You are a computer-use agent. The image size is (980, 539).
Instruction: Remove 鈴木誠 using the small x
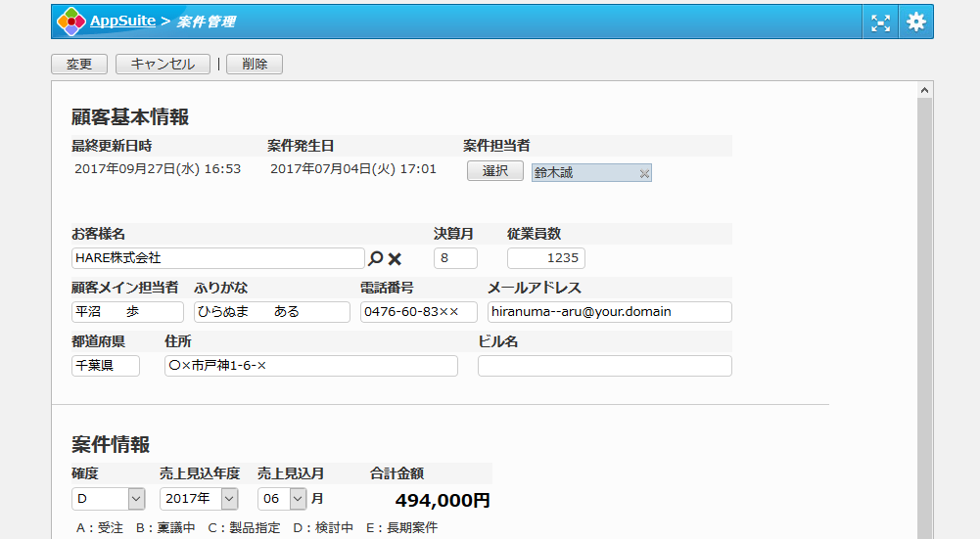(643, 173)
